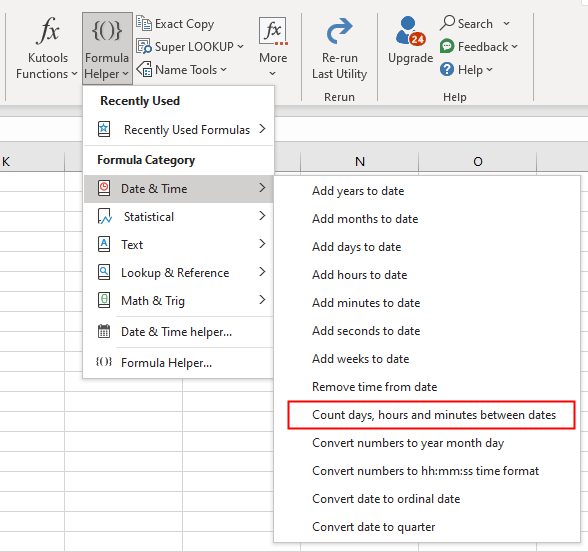Click the Formula Helper braces icon
This screenshot has width=588, height=552.
point(107,31)
